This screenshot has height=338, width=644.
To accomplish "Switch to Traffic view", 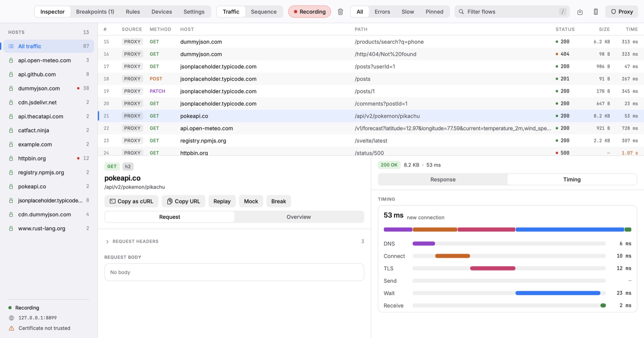I will (231, 12).
